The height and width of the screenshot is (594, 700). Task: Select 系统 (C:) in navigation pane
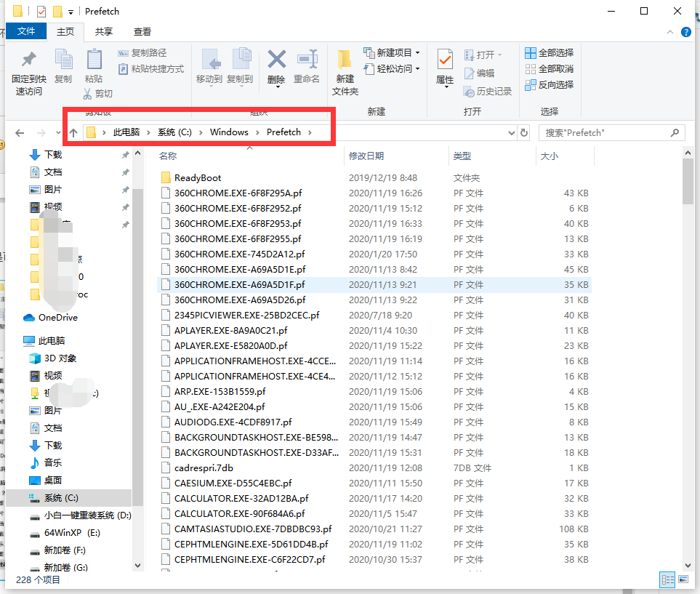61,498
